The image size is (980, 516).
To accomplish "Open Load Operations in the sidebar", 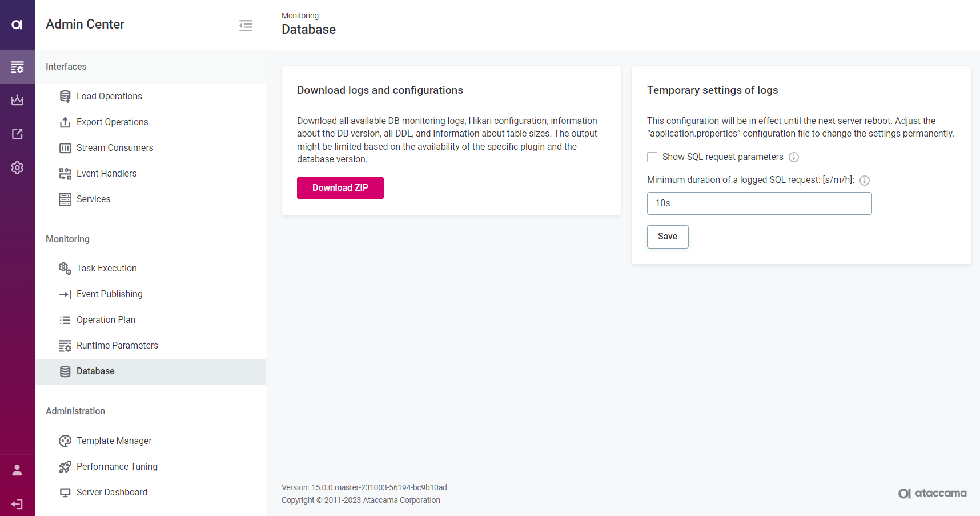I will [x=109, y=97].
